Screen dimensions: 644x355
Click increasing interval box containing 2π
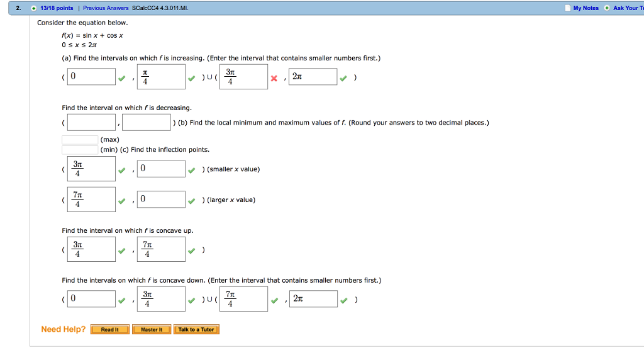tap(313, 76)
